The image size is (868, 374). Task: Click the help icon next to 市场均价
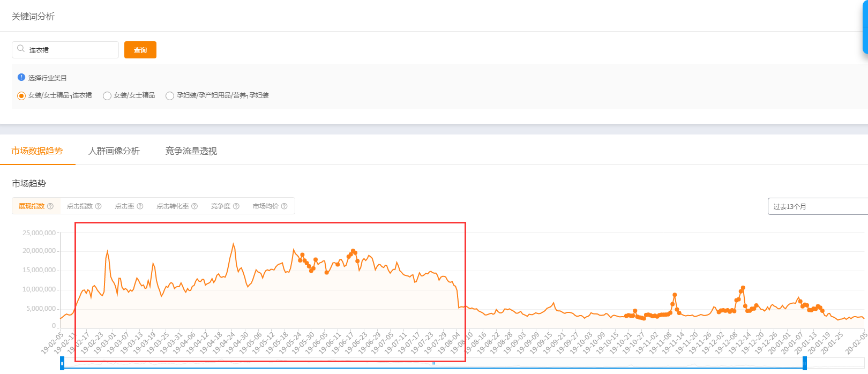(284, 206)
